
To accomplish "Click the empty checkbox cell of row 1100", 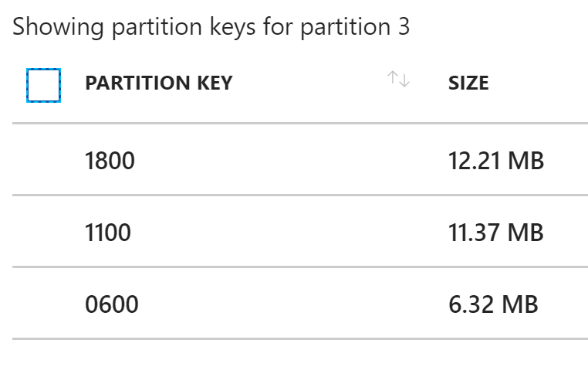I will tap(43, 231).
